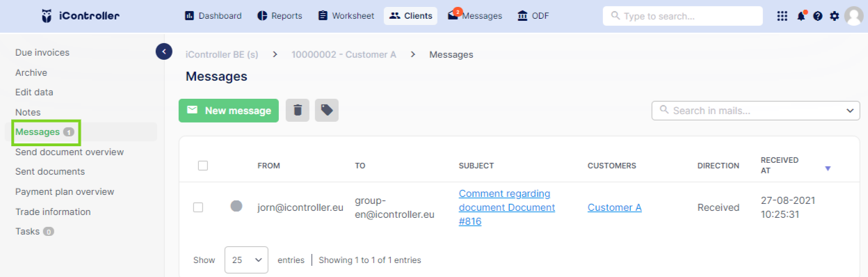The image size is (868, 277).
Task: Open Payment plan overview in sidebar
Action: [65, 191]
